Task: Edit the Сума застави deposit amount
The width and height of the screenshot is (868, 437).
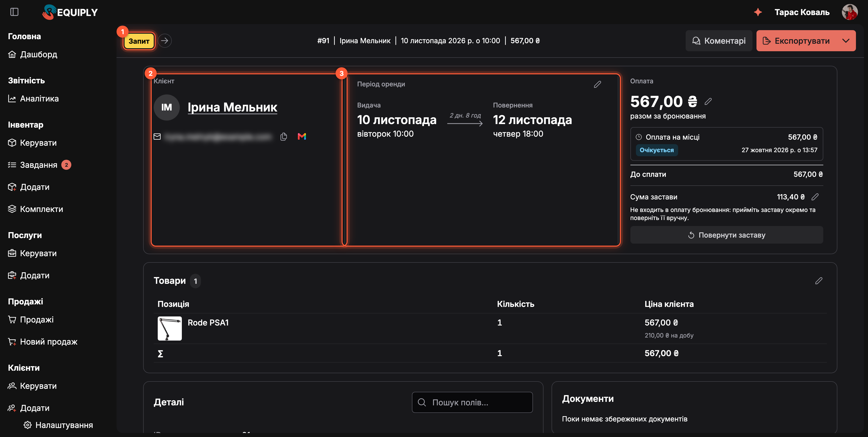Action: 815,197
